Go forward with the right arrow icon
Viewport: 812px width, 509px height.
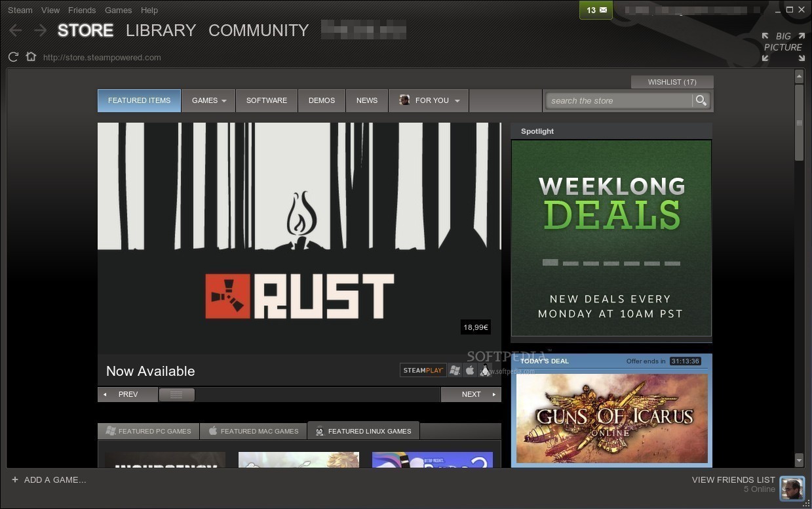click(41, 30)
